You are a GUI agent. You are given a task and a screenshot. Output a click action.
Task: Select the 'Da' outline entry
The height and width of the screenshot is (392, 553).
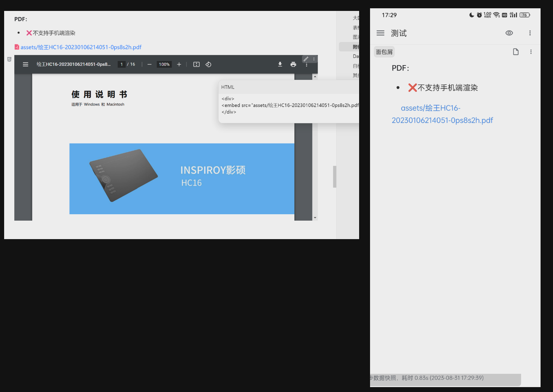356,56
